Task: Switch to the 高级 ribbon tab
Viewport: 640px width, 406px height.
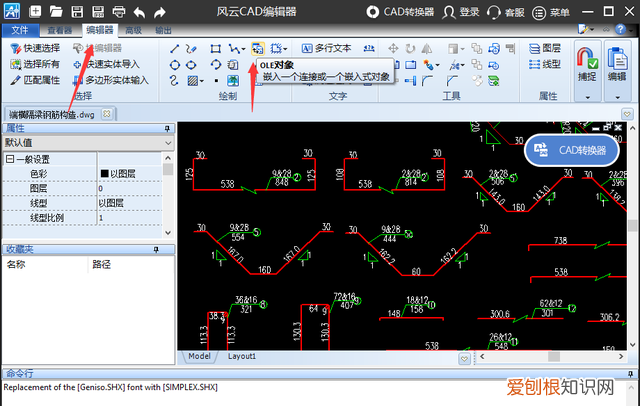Action: pos(133,30)
